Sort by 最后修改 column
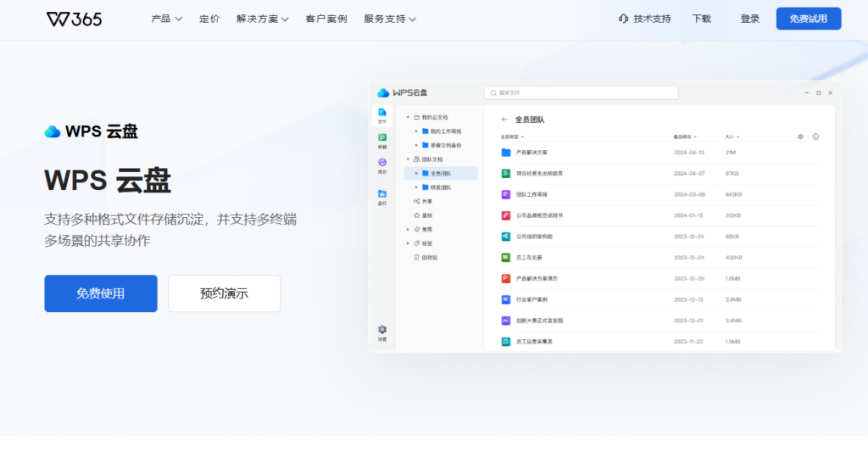The image size is (868, 463). (685, 137)
